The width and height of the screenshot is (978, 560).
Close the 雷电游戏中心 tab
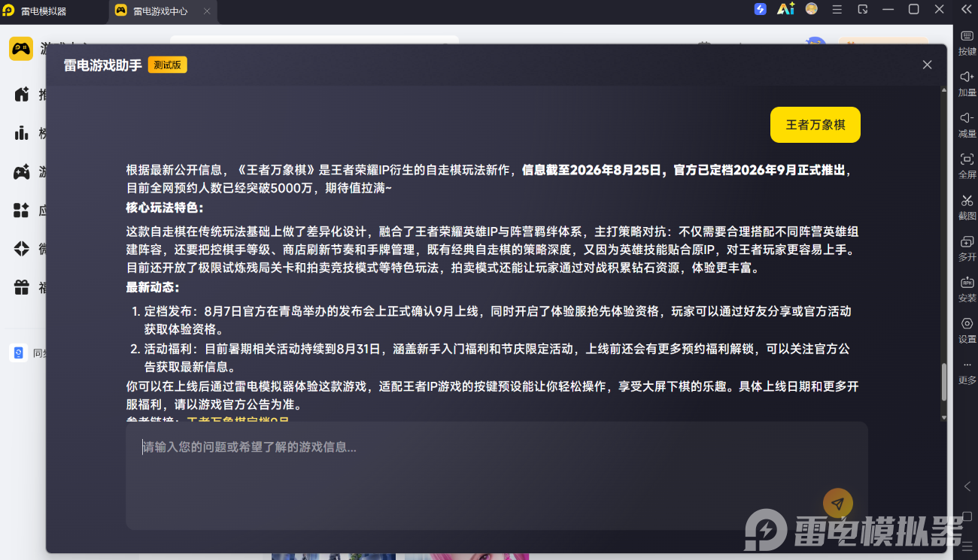(207, 11)
